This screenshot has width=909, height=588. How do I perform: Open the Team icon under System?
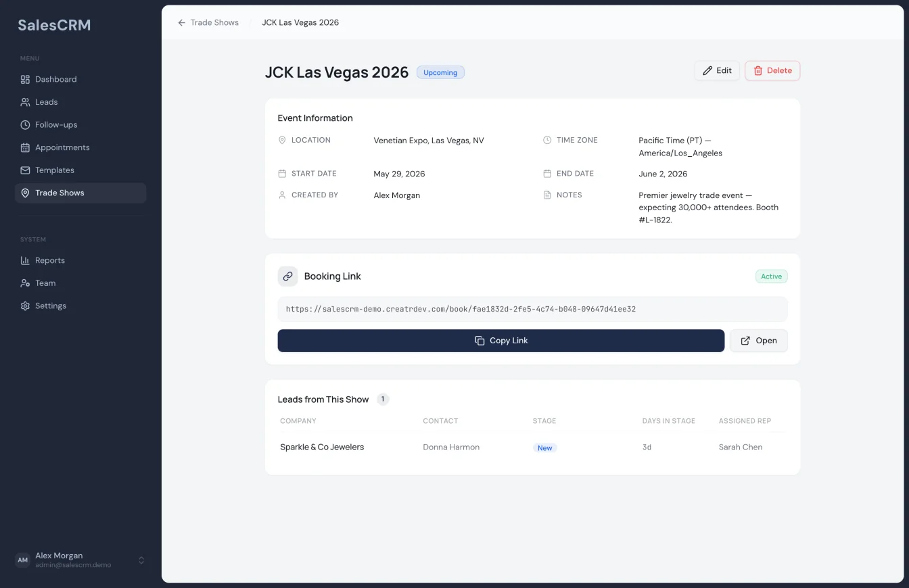(x=25, y=283)
